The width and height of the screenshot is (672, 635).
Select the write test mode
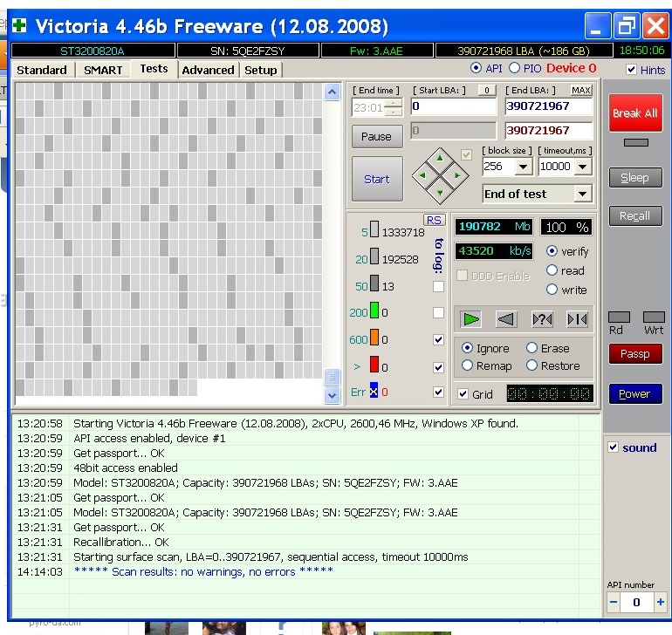tap(552, 290)
